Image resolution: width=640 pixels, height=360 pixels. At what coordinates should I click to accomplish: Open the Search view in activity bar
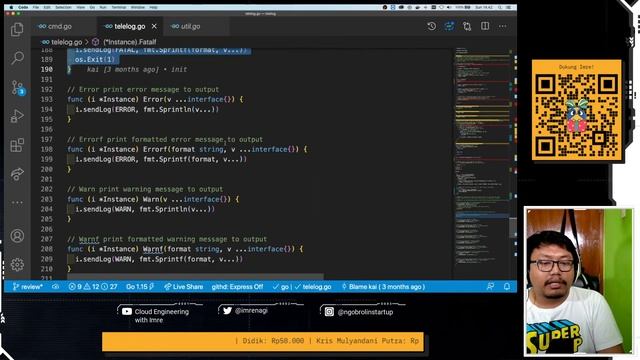17,58
